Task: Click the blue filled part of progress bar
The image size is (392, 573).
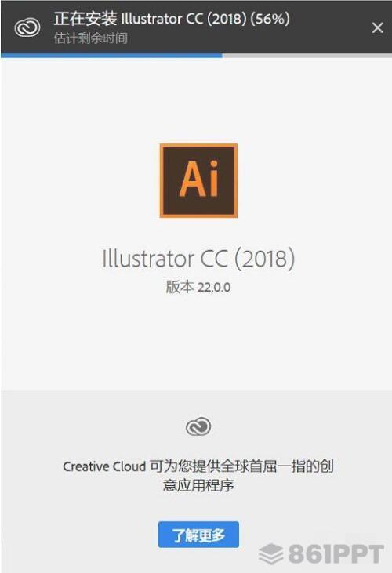Action: click(x=111, y=56)
